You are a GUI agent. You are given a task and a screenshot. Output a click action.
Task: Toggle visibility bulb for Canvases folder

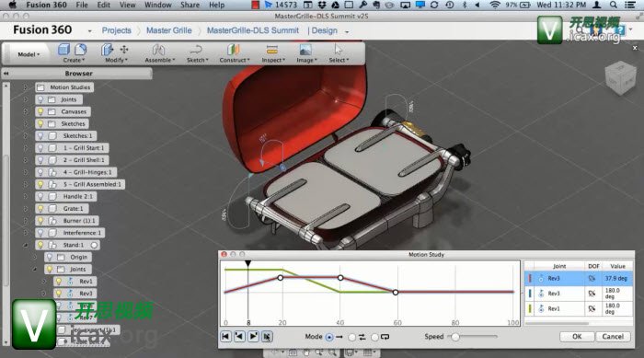click(40, 111)
